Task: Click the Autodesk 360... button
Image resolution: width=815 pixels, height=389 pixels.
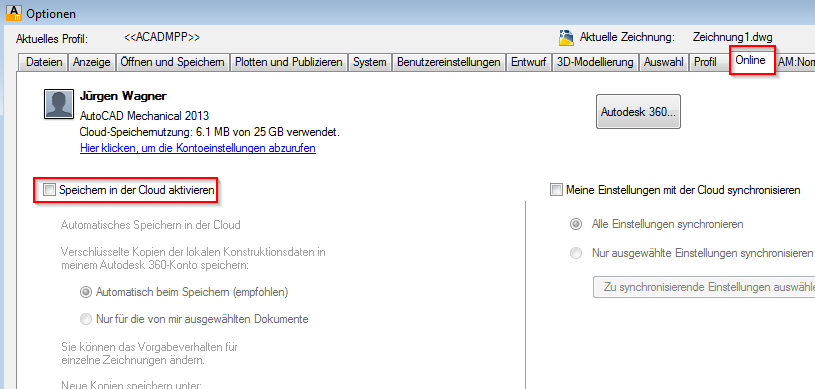Action: (638, 111)
